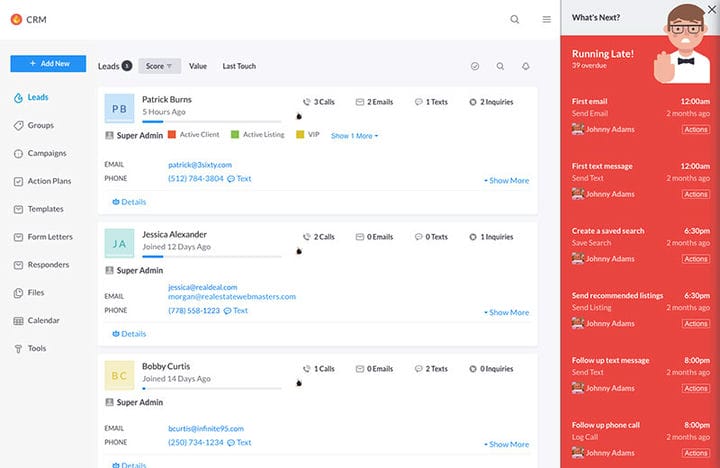The image size is (720, 468).
Task: Click the BC avatar for Bobby Curtis
Action: (119, 375)
